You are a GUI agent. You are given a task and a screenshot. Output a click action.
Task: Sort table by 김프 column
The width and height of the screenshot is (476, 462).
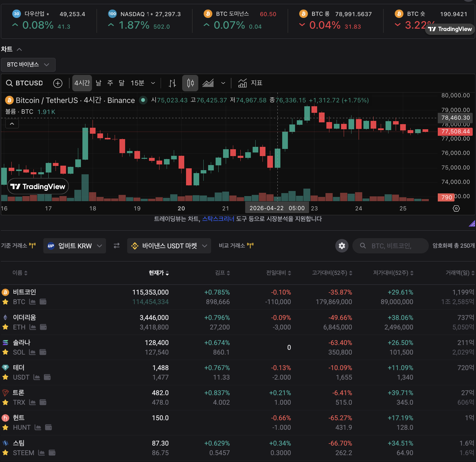click(222, 273)
